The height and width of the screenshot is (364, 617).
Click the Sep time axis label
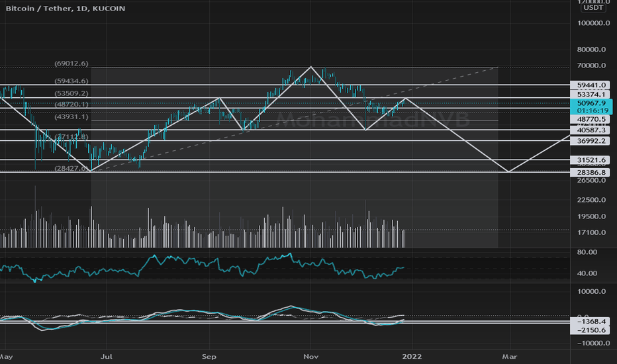(x=209, y=357)
